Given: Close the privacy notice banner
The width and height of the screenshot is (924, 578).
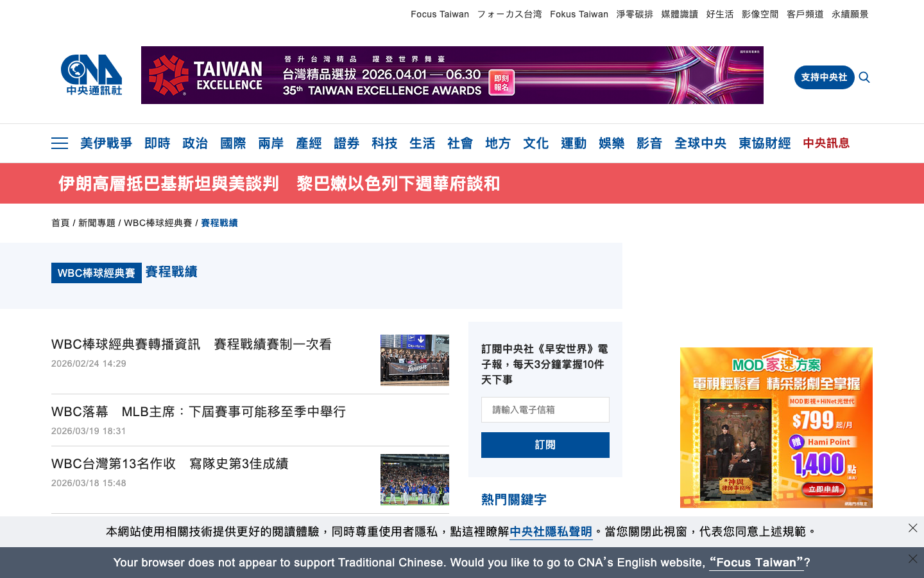Looking at the screenshot, I should (x=912, y=528).
